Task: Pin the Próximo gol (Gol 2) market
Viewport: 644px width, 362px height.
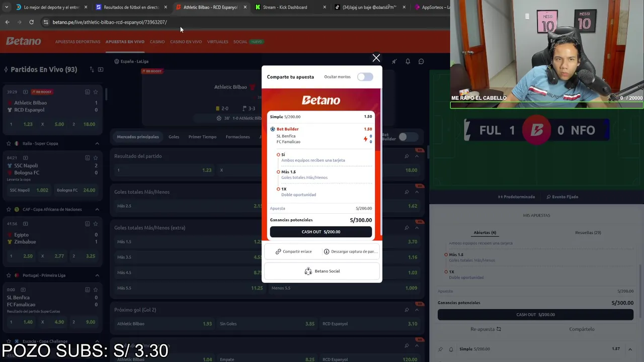Action: tap(407, 310)
